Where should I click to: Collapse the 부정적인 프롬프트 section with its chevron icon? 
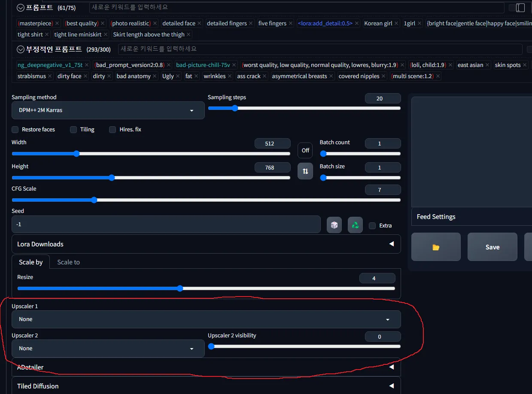20,49
